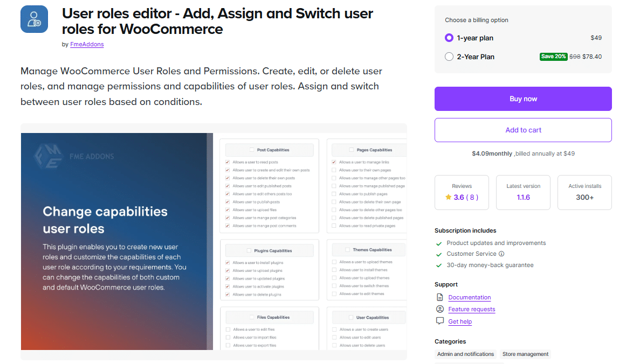
Task: Select the 1-year plan radio button
Action: click(x=449, y=38)
